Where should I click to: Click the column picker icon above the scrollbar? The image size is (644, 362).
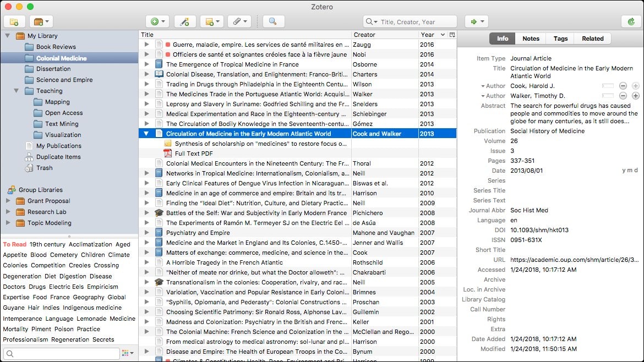pyautogui.click(x=453, y=34)
